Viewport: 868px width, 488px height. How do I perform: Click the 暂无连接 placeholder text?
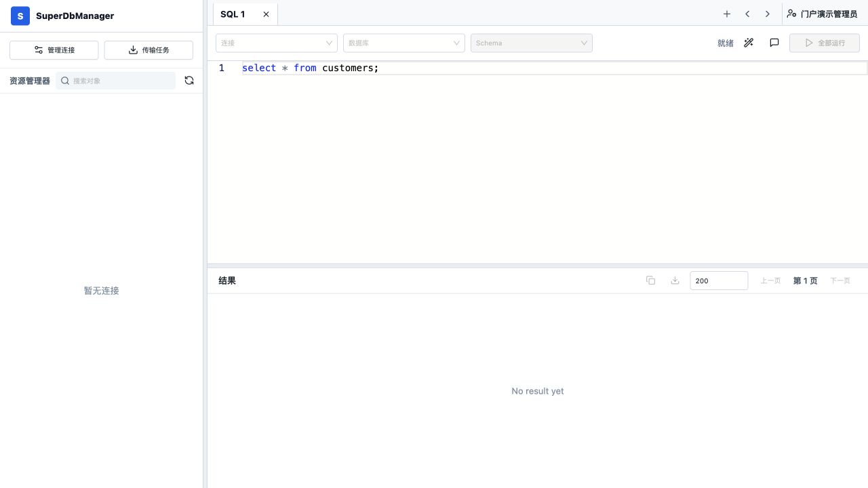click(x=102, y=291)
